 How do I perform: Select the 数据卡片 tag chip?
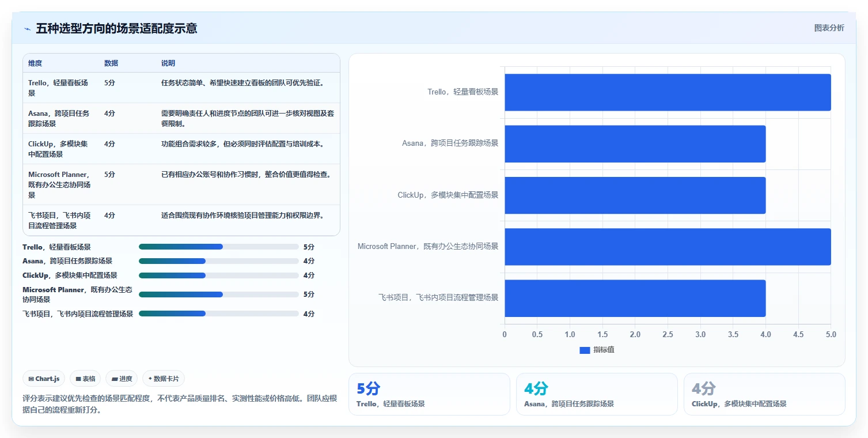tap(164, 379)
